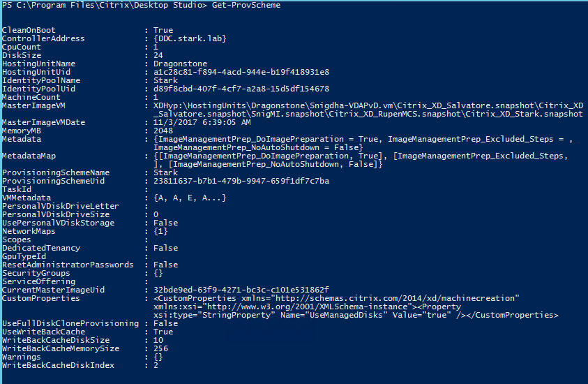Select the ControllerAddress value DDC.stark.lab
Viewport: 588px width, 384px height.
pyautogui.click(x=190, y=38)
